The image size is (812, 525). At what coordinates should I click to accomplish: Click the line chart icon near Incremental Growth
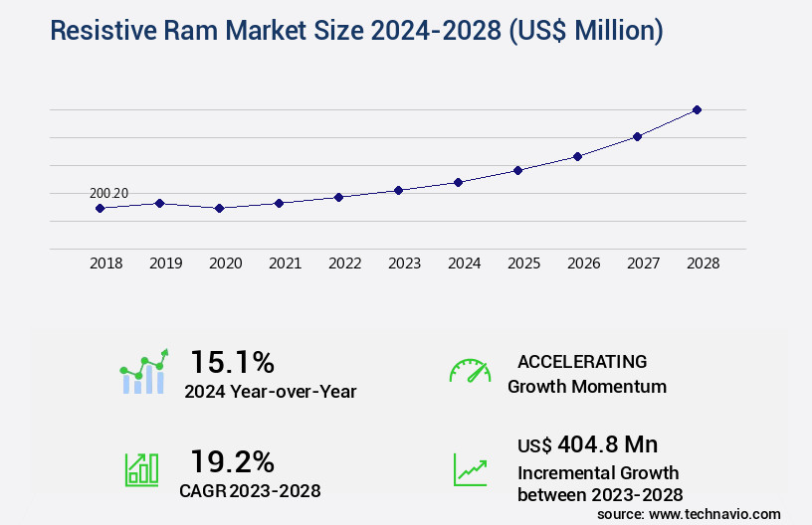tap(470, 468)
